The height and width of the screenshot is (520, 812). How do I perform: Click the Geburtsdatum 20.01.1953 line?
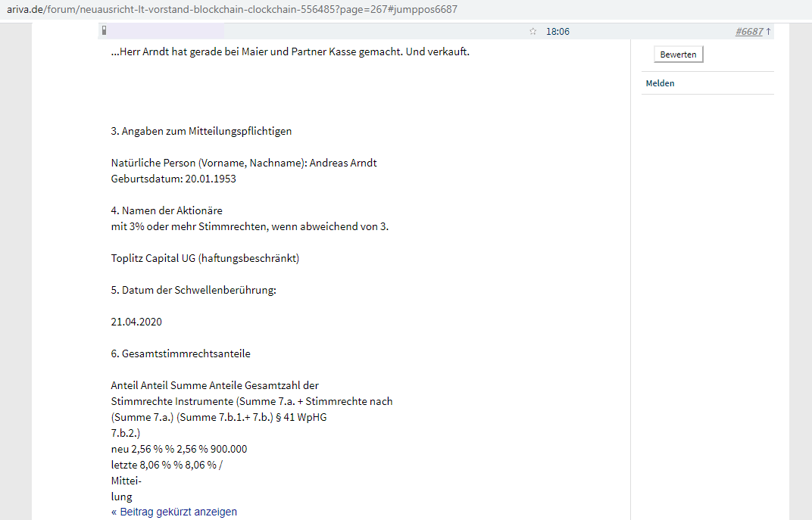coord(179,179)
